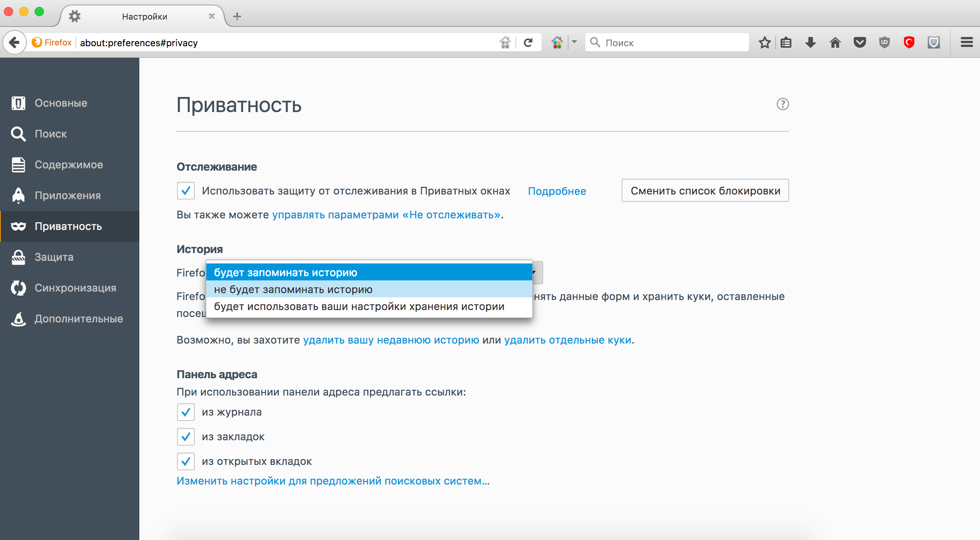Open the hamburger menu
The width and height of the screenshot is (980, 540).
[x=967, y=42]
